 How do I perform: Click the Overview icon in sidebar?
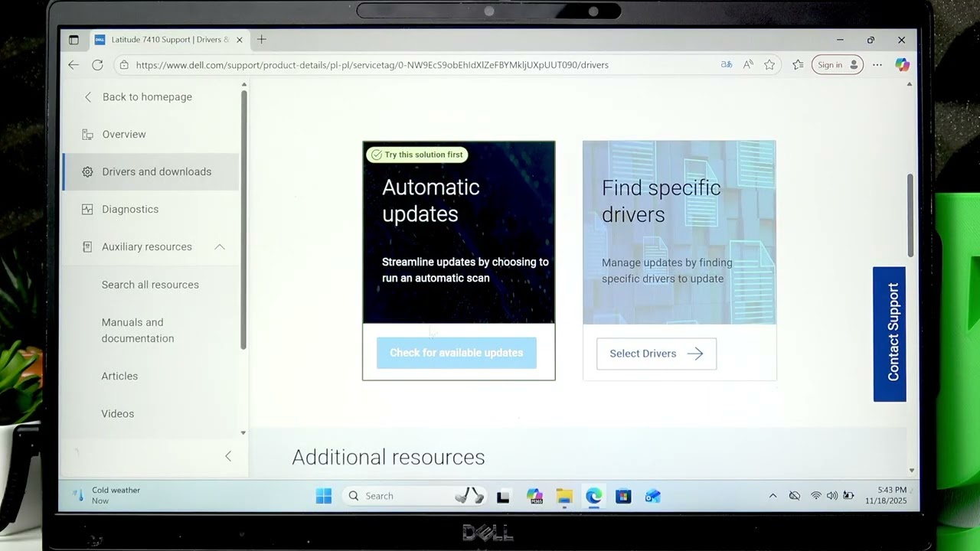[x=87, y=135]
